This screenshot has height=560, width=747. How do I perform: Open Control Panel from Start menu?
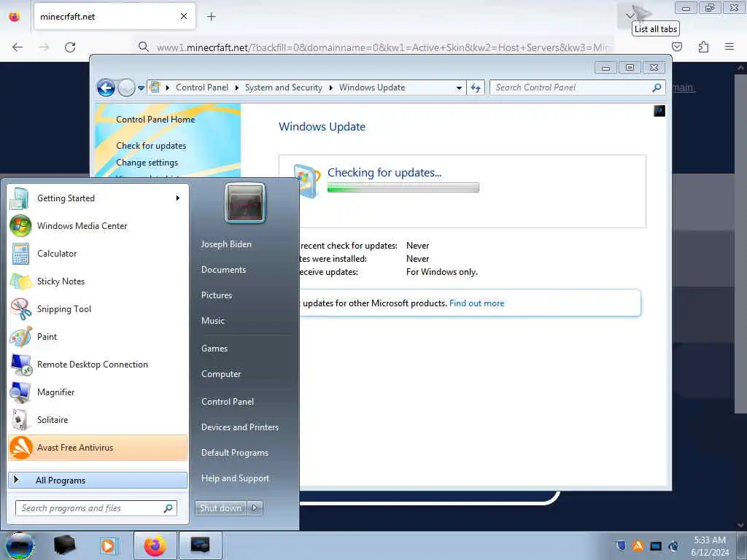[x=228, y=402]
